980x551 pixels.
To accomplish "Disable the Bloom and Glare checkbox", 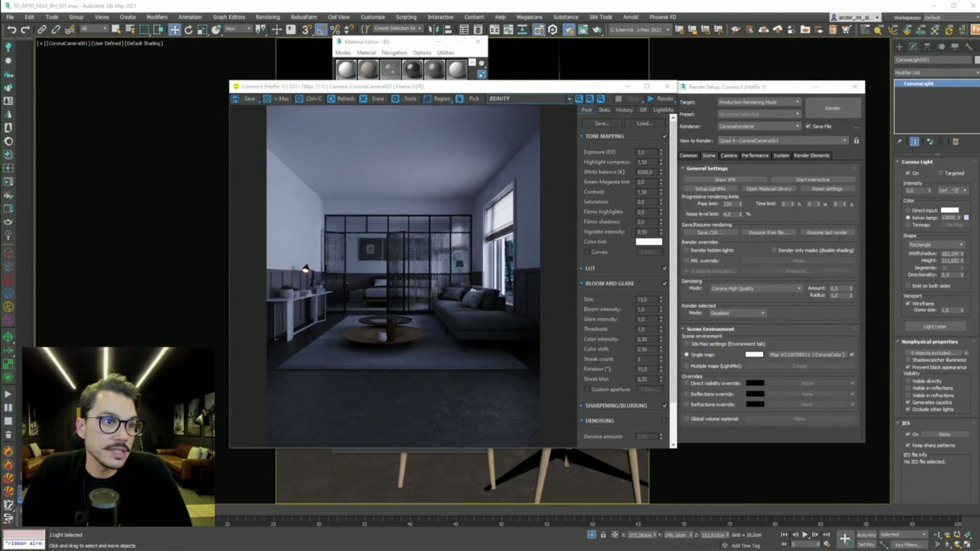I will pyautogui.click(x=665, y=283).
